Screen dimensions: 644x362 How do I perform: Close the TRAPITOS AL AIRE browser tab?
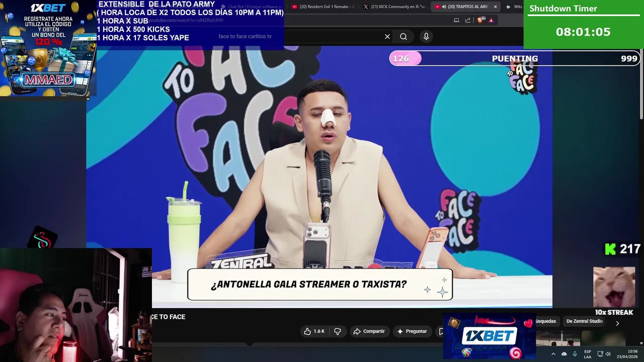[495, 7]
